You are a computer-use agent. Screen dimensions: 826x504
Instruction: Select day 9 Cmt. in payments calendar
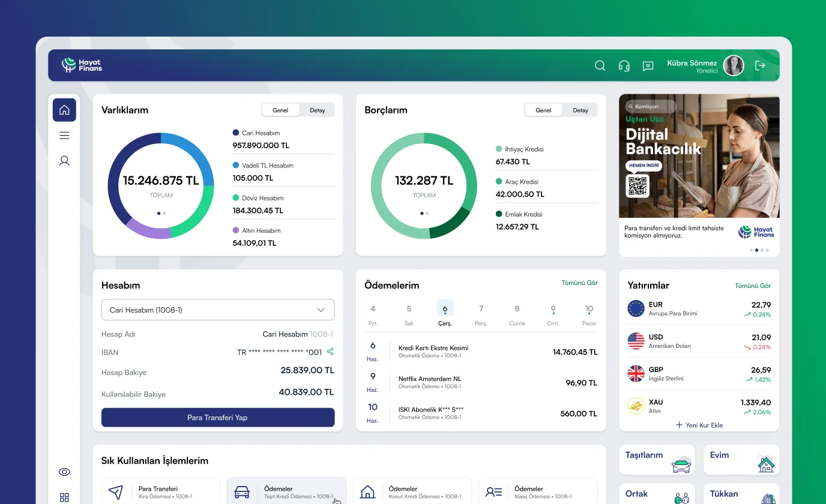coord(553,314)
